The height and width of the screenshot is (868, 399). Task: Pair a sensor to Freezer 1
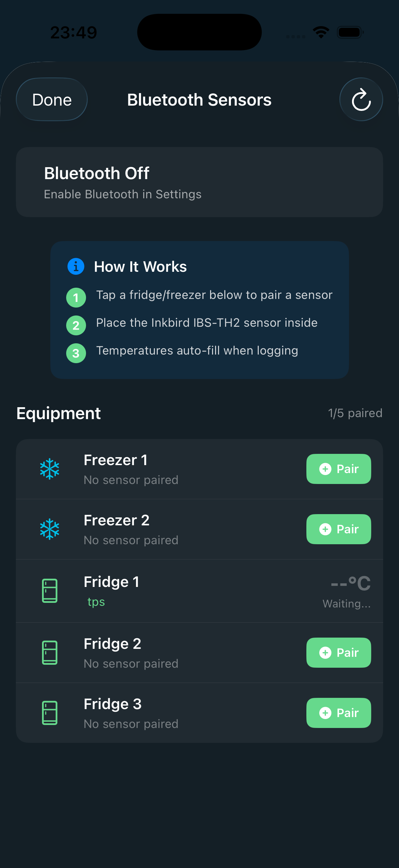point(338,469)
